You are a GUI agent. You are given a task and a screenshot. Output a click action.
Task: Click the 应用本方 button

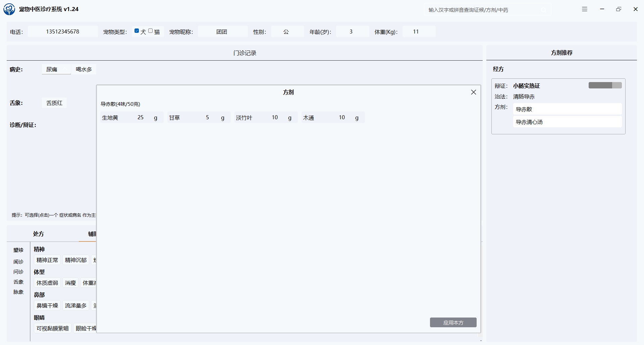point(453,323)
